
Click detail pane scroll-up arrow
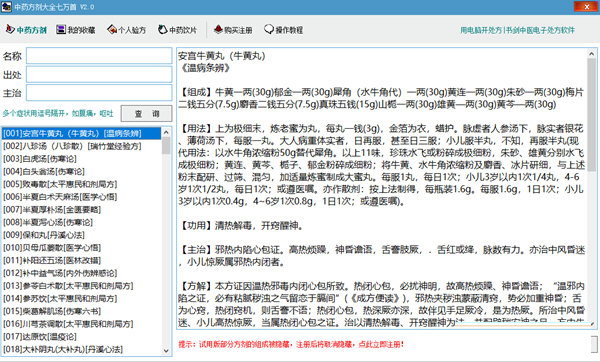(x=592, y=54)
